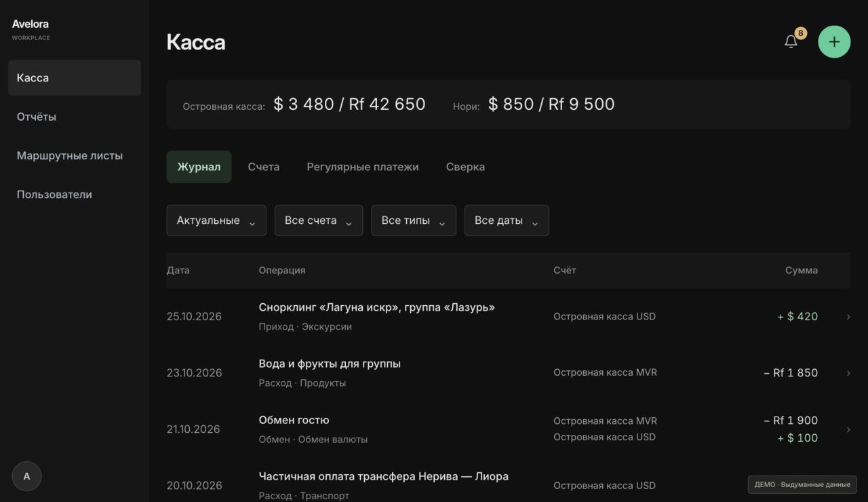Expand the "Все типы" filter dropdown
The image size is (868, 502).
click(414, 220)
